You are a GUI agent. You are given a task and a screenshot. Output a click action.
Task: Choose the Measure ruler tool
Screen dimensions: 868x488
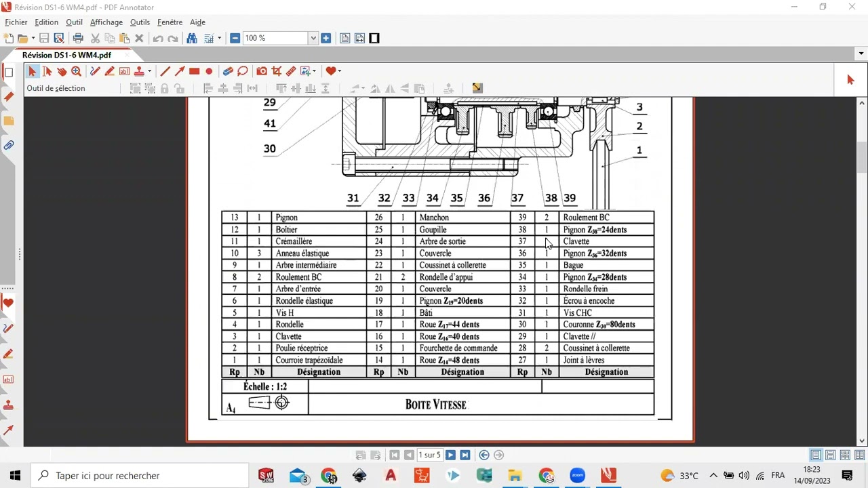click(x=291, y=71)
